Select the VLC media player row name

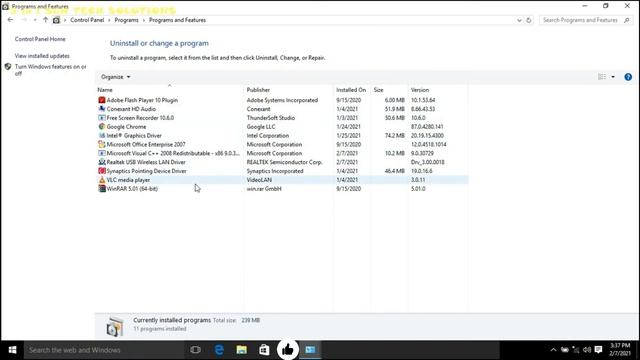click(x=128, y=180)
